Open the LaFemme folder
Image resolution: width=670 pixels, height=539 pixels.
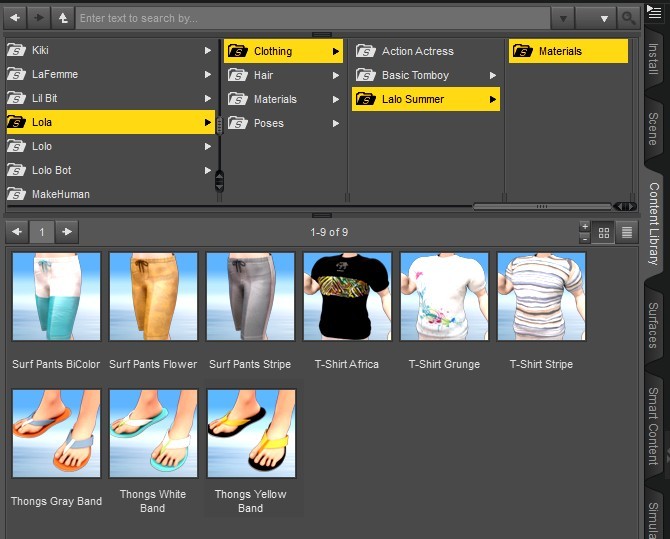pyautogui.click(x=110, y=74)
